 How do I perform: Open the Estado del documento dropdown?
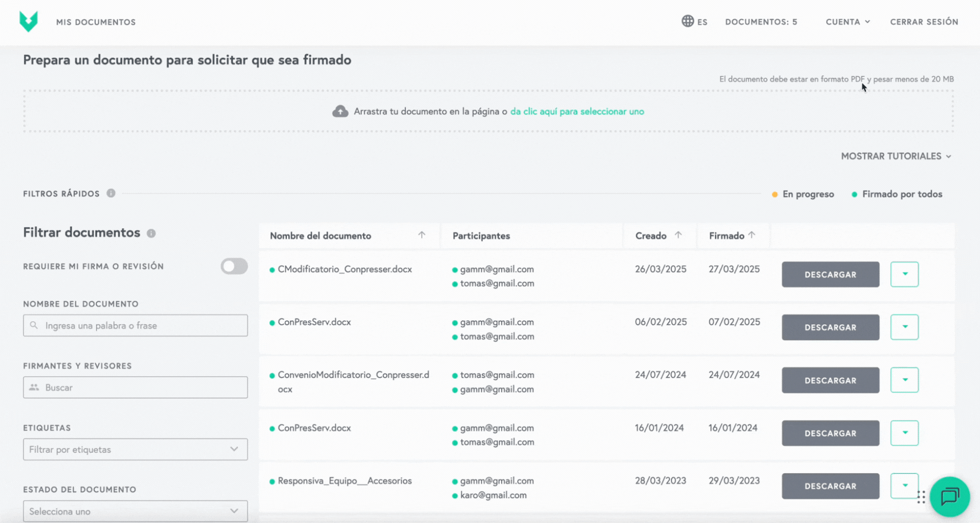(135, 511)
